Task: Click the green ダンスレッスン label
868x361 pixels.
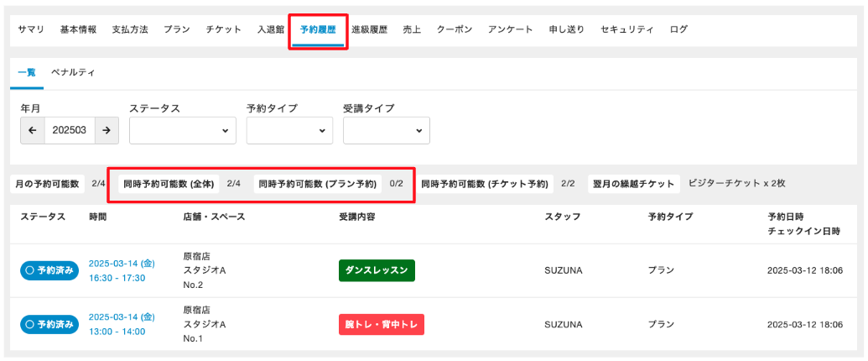Action: pyautogui.click(x=377, y=270)
